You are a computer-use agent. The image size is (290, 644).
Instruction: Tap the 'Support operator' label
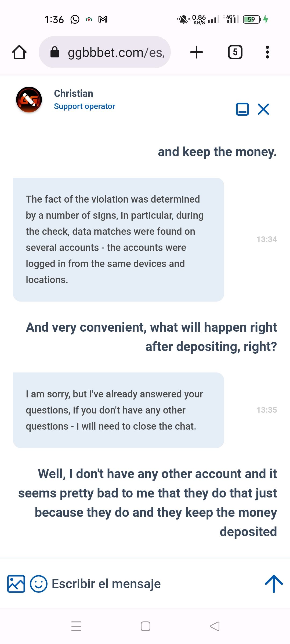click(x=84, y=106)
